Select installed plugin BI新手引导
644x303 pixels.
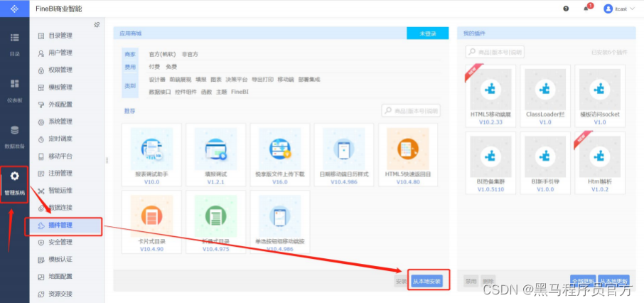tap(545, 163)
